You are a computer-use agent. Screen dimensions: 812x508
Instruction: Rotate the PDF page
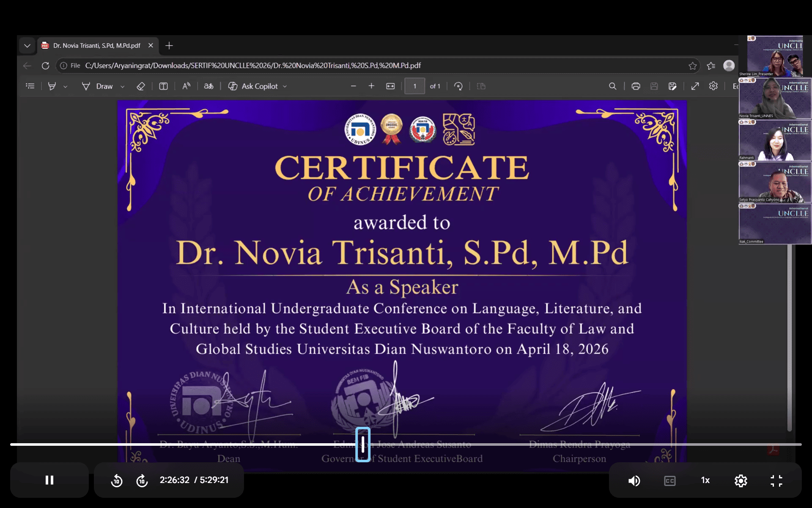458,86
